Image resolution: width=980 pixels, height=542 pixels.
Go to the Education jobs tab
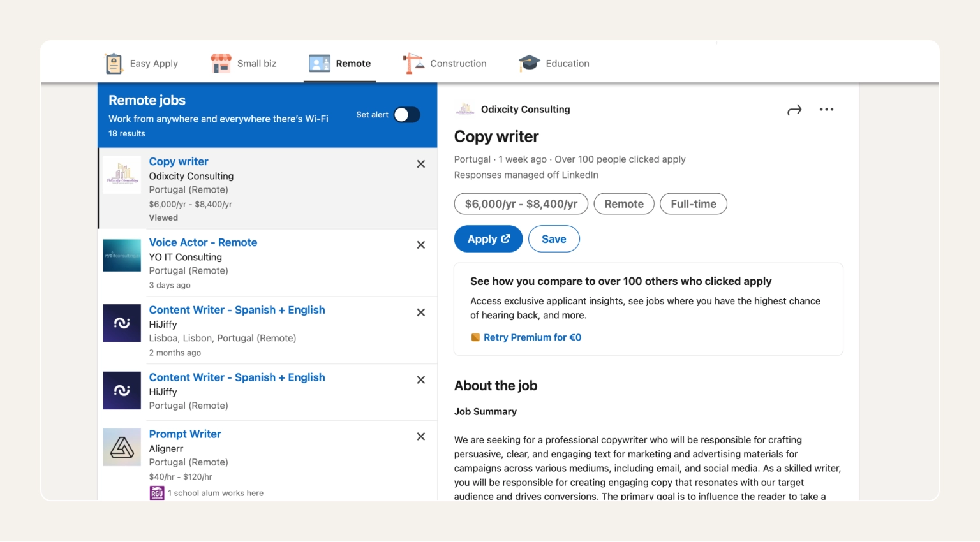point(554,63)
